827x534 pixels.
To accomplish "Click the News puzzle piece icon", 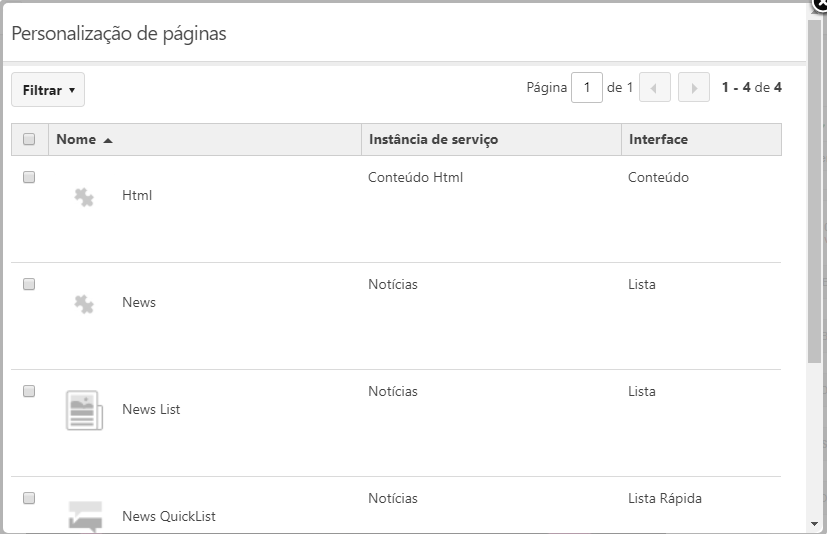I will click(84, 304).
